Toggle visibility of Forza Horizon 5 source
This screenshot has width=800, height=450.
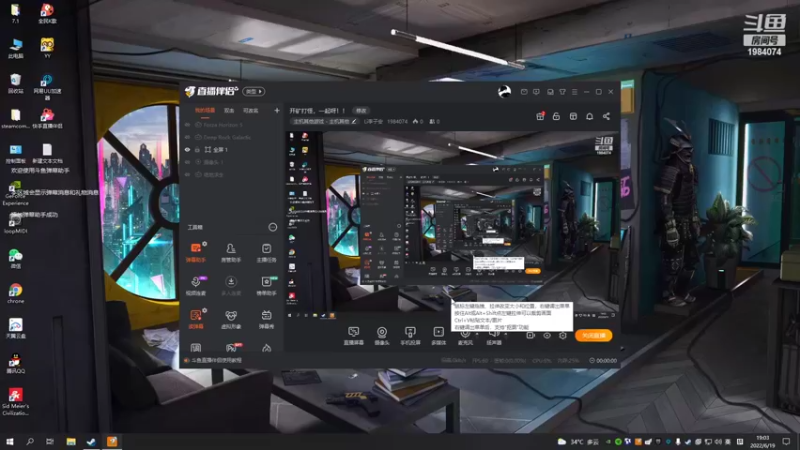pos(187,124)
